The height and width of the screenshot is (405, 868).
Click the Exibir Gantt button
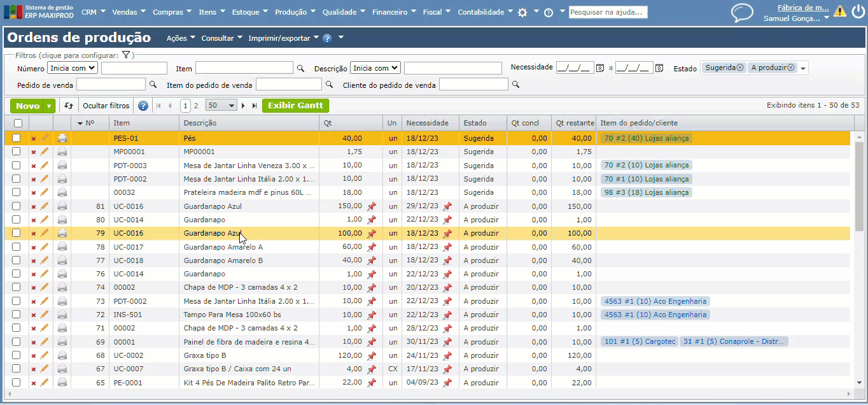click(295, 106)
